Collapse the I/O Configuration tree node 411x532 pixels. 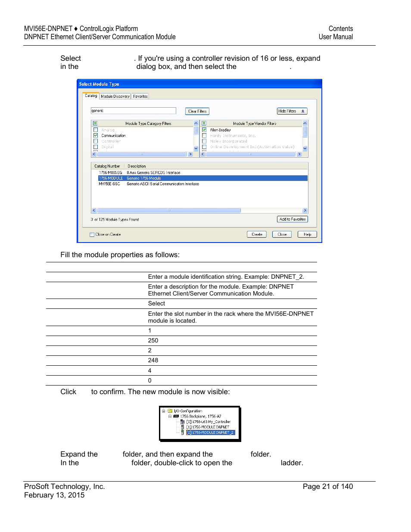click(164, 411)
